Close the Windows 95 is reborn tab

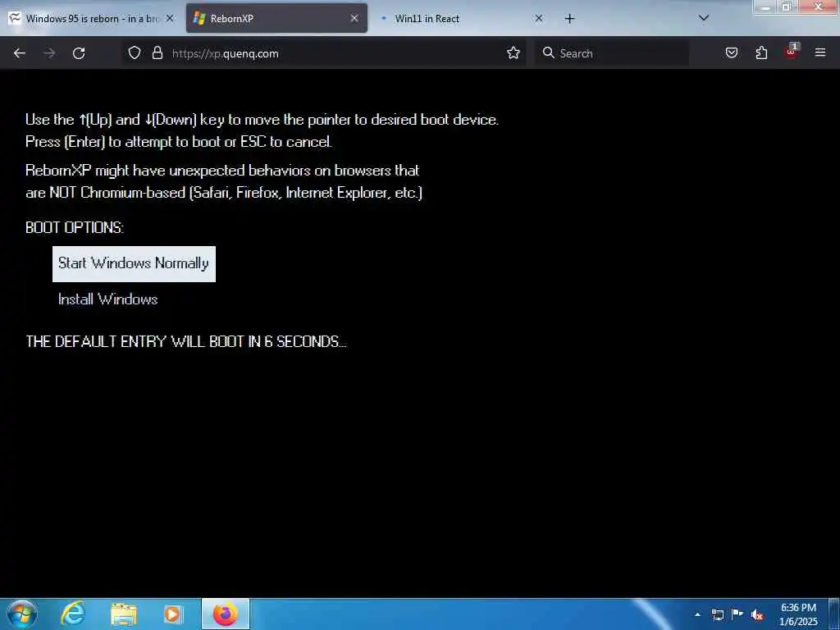point(170,18)
